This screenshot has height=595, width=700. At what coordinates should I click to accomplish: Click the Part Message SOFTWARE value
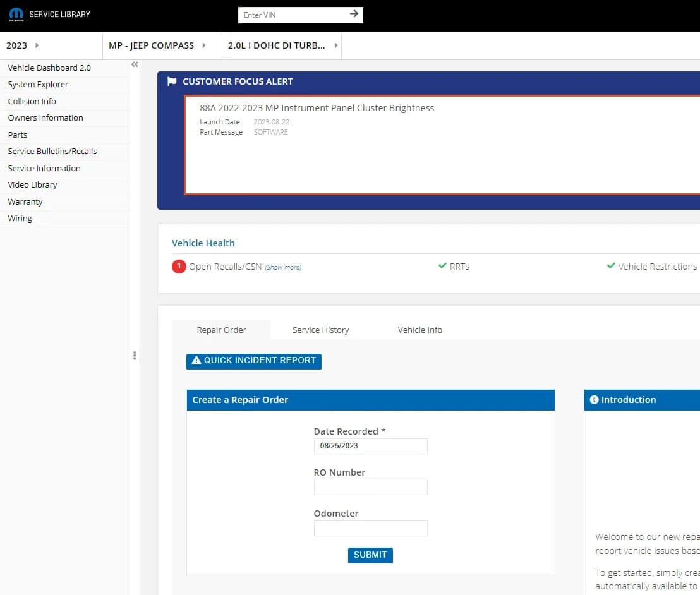[x=270, y=132]
